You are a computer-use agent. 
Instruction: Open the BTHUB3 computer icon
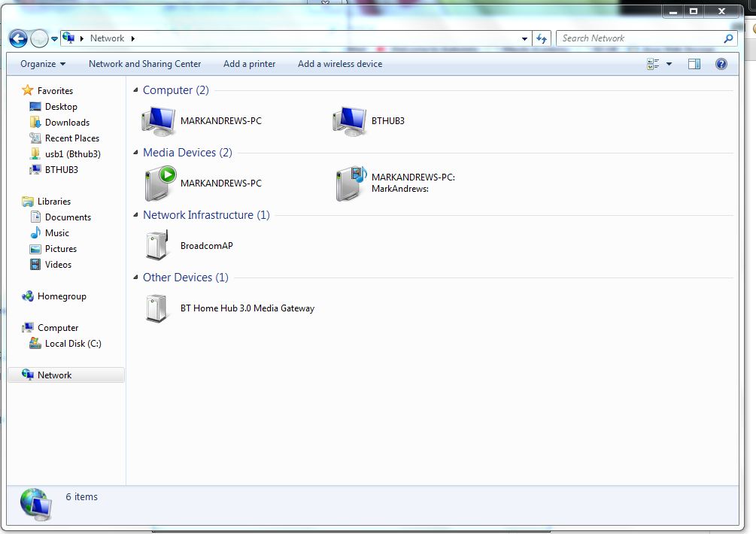coord(350,120)
